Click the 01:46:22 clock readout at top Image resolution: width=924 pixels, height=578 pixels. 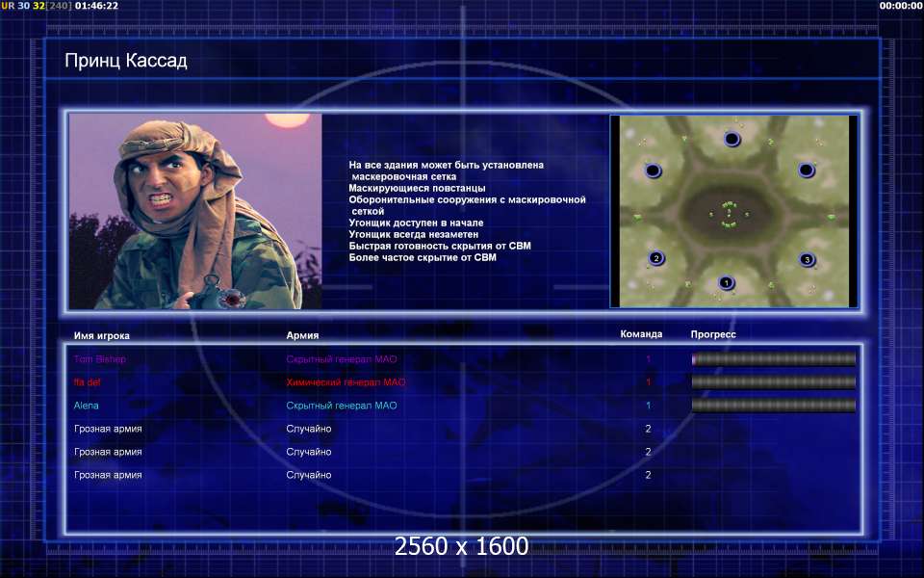tap(96, 6)
